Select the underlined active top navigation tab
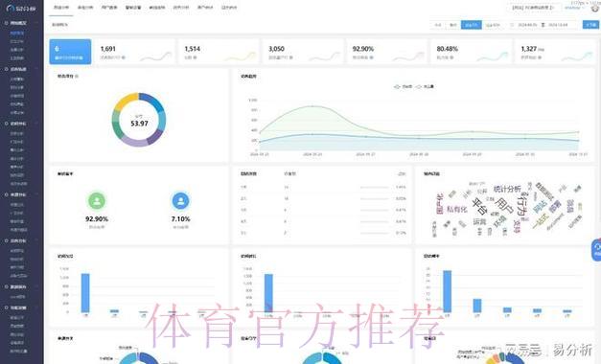 pos(61,8)
